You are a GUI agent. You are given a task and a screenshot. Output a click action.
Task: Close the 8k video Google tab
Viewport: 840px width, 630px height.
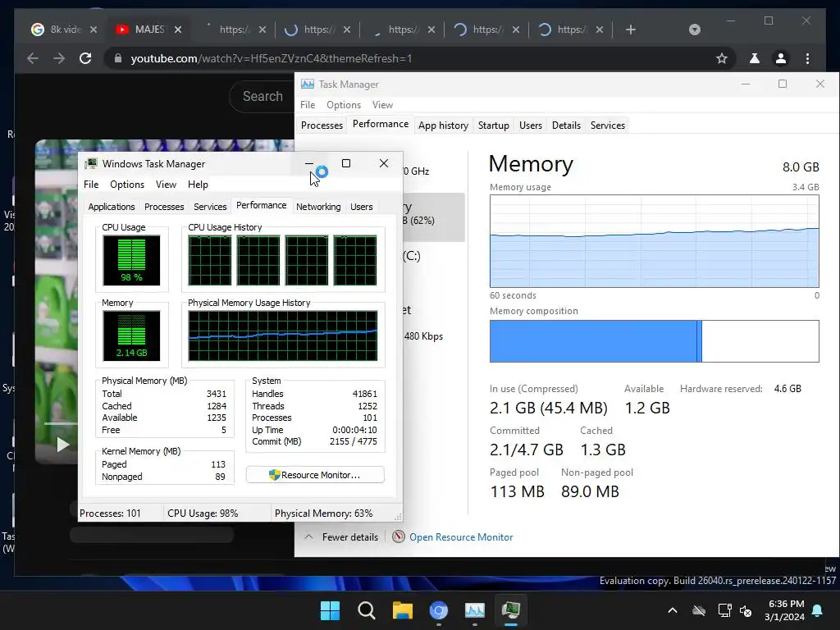coord(94,30)
